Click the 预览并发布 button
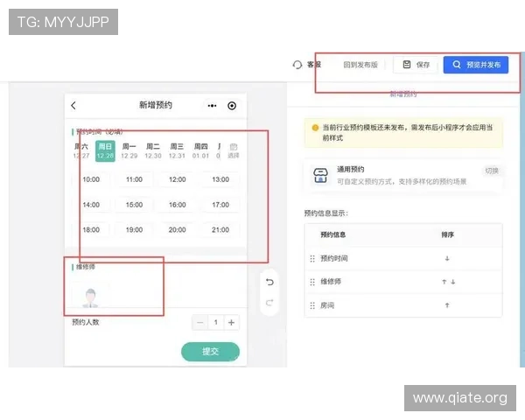 [476, 65]
